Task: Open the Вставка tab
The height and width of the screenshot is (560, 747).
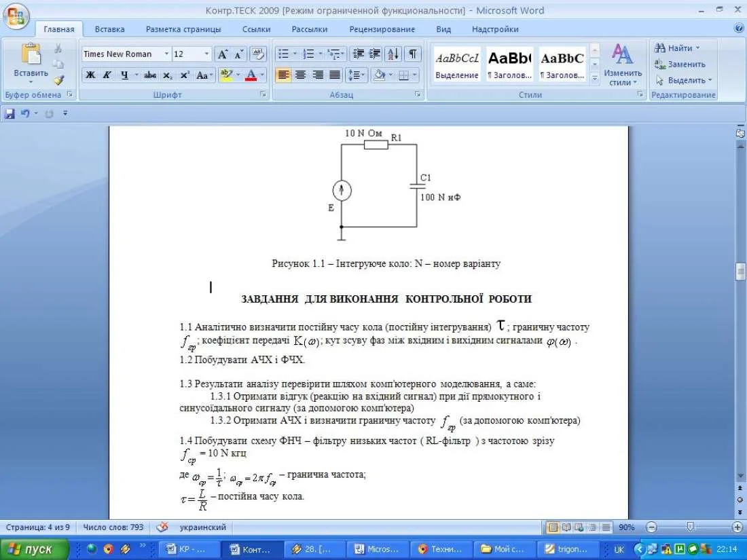Action: [109, 29]
